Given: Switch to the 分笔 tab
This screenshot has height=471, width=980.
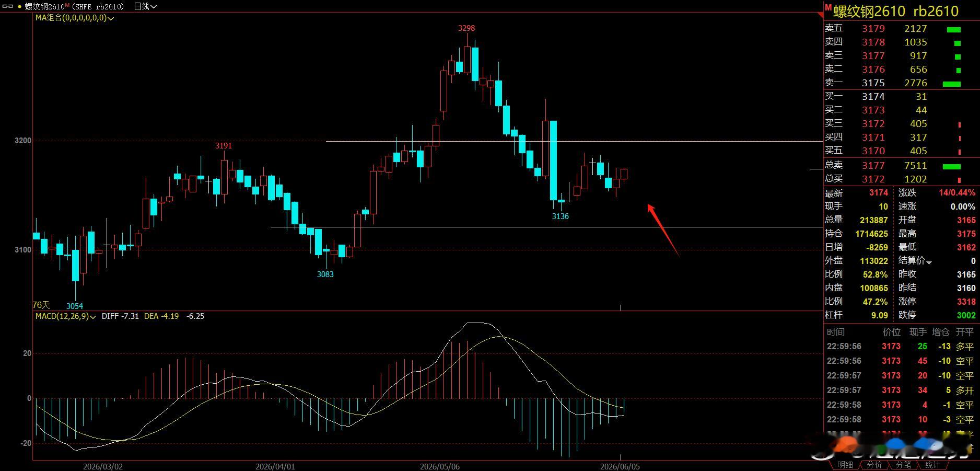Looking at the screenshot, I should tap(903, 465).
